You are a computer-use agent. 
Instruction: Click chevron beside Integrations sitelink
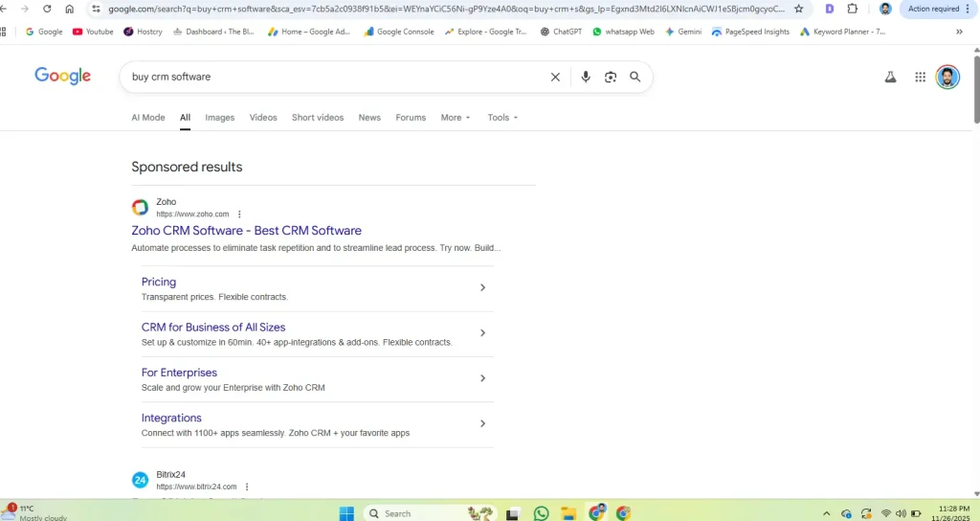482,423
